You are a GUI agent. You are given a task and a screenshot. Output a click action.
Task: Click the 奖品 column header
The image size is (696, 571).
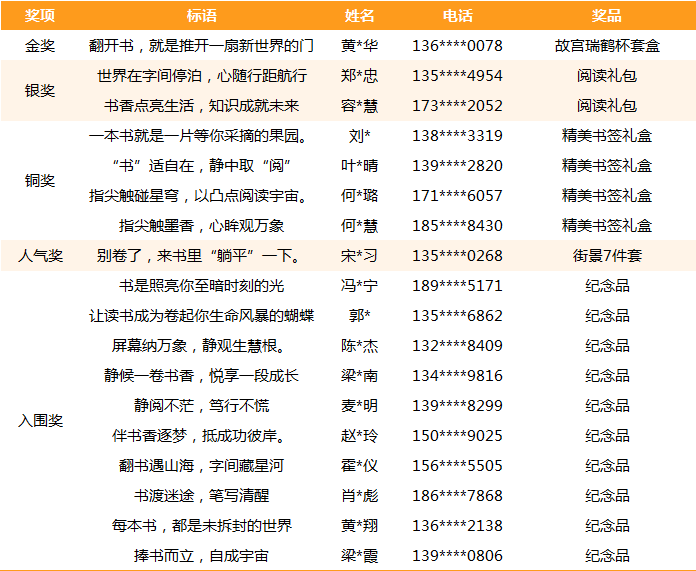(607, 16)
